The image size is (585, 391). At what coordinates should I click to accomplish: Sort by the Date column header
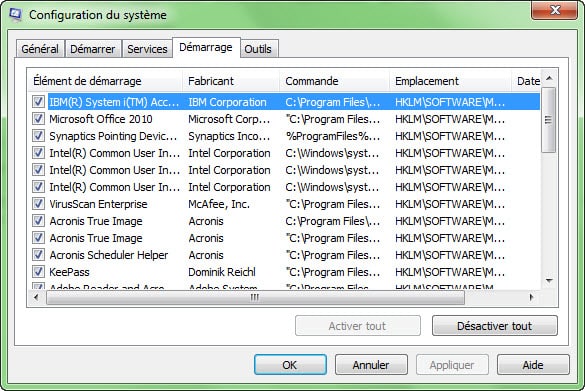click(x=526, y=81)
